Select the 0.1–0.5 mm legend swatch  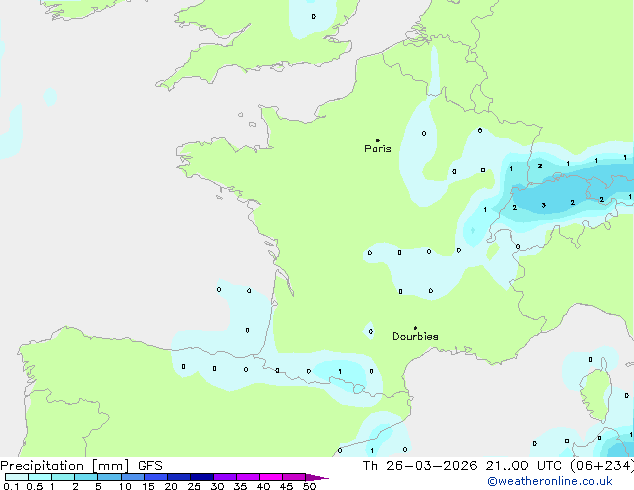[x=17, y=477]
